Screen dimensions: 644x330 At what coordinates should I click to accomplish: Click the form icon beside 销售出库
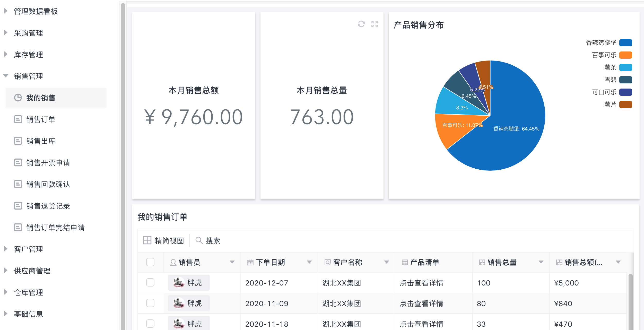[18, 141]
